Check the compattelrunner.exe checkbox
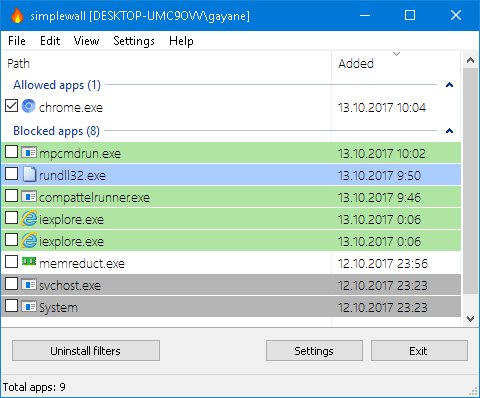Screen dimensions: 480x398 pyautogui.click(x=12, y=196)
